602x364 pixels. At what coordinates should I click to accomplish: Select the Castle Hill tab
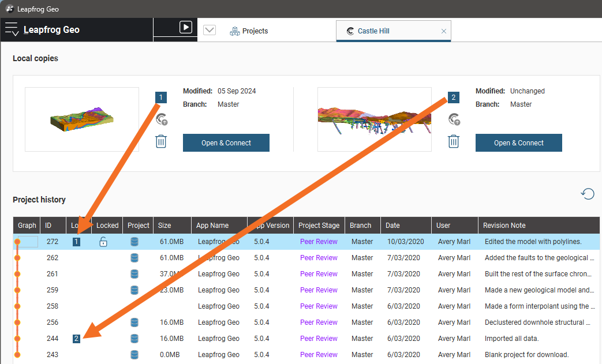(373, 31)
